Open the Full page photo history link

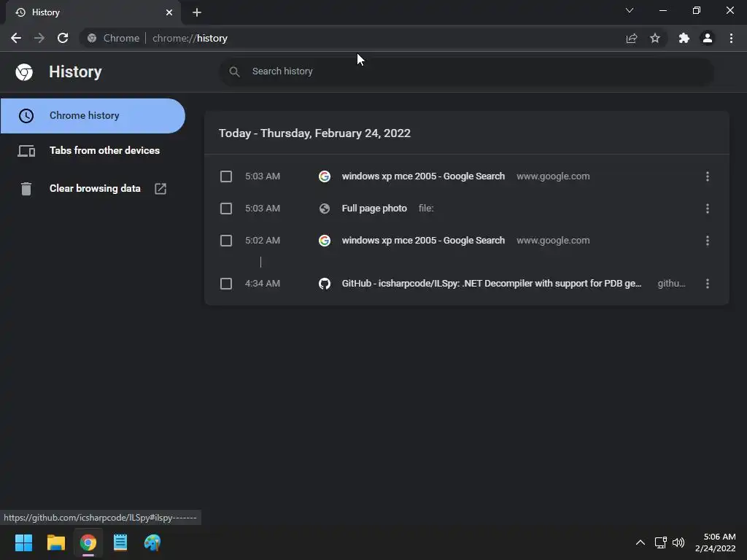pos(374,208)
